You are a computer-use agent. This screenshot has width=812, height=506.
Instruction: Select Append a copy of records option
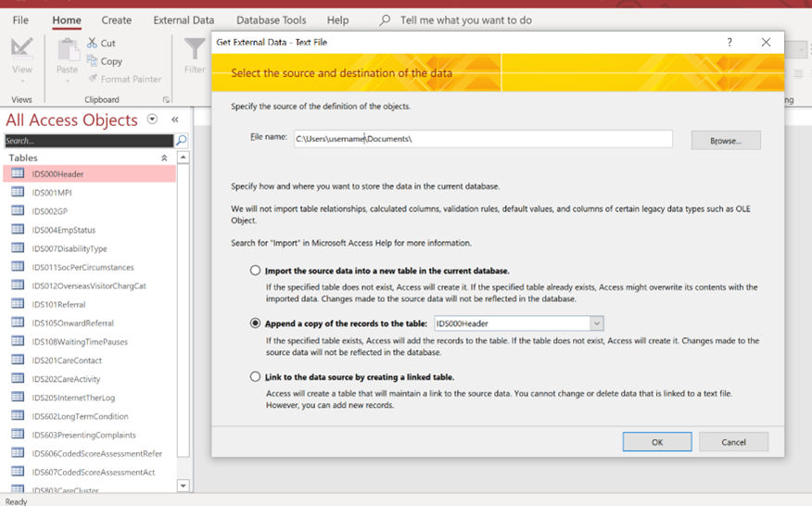(x=255, y=323)
